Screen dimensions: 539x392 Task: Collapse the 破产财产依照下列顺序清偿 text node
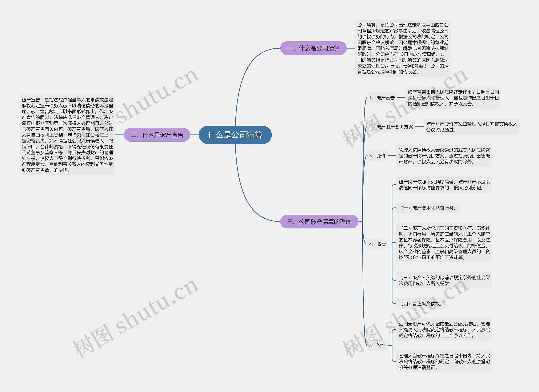pos(439,190)
